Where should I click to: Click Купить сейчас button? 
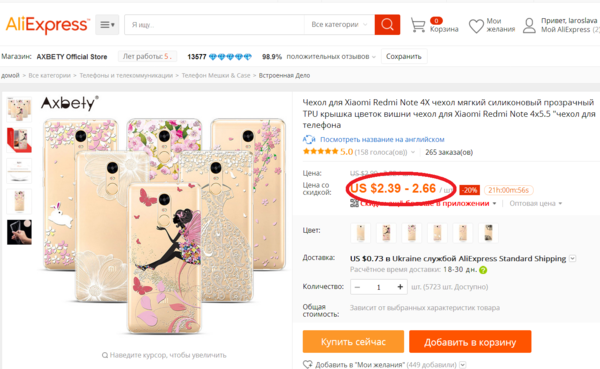point(353,341)
